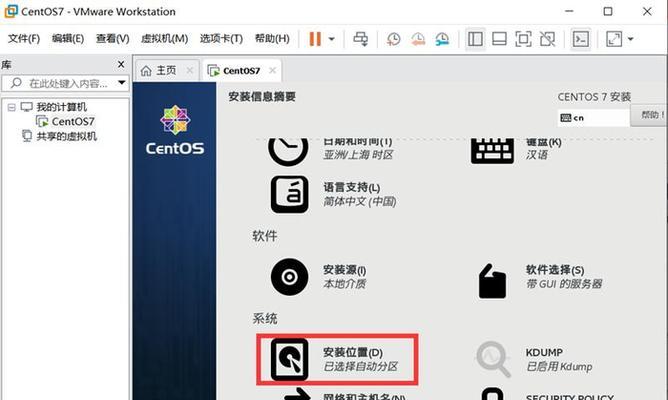Open 语言支持(L) language icon
Viewport: 668px width, 400px height.
tap(290, 195)
